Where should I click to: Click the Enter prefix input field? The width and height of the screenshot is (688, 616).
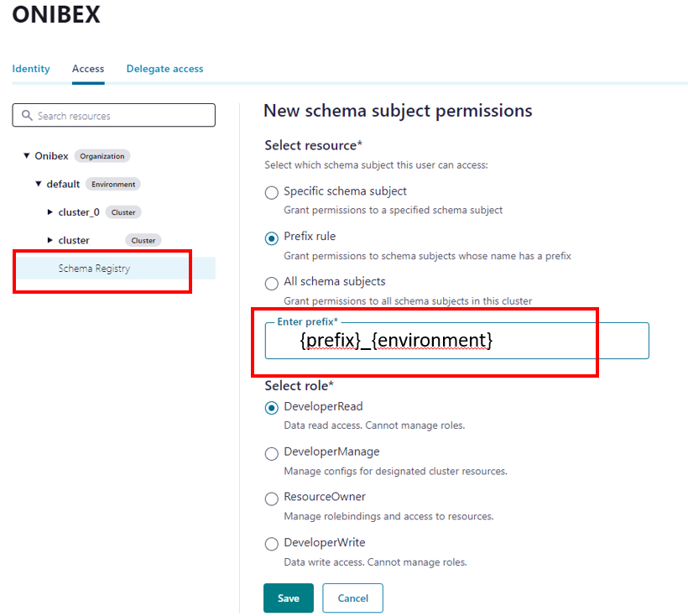coord(456,341)
